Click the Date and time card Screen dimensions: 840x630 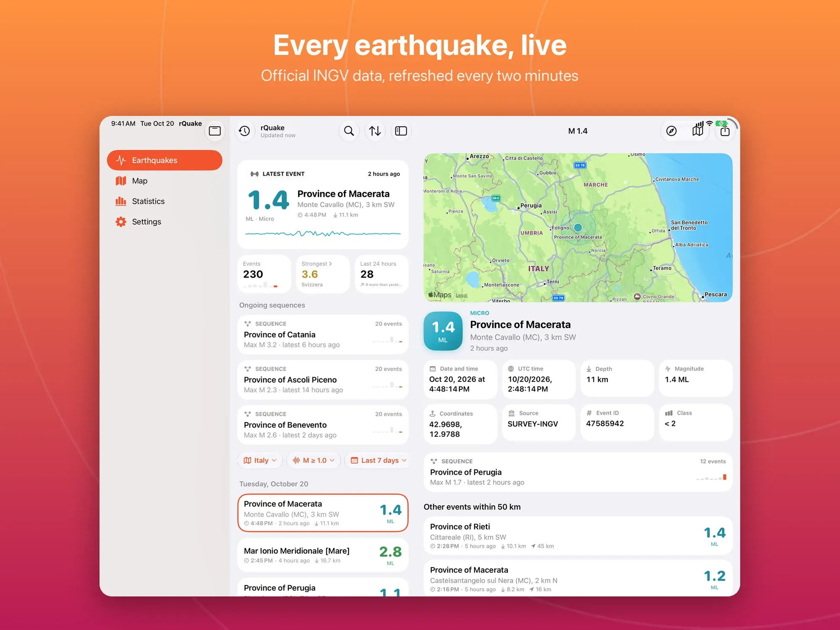[x=460, y=379]
